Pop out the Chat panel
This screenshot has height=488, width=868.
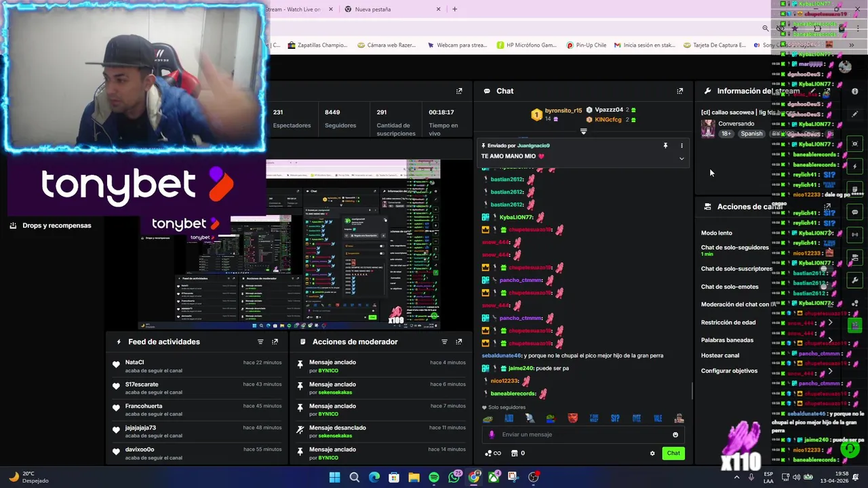pos(680,91)
